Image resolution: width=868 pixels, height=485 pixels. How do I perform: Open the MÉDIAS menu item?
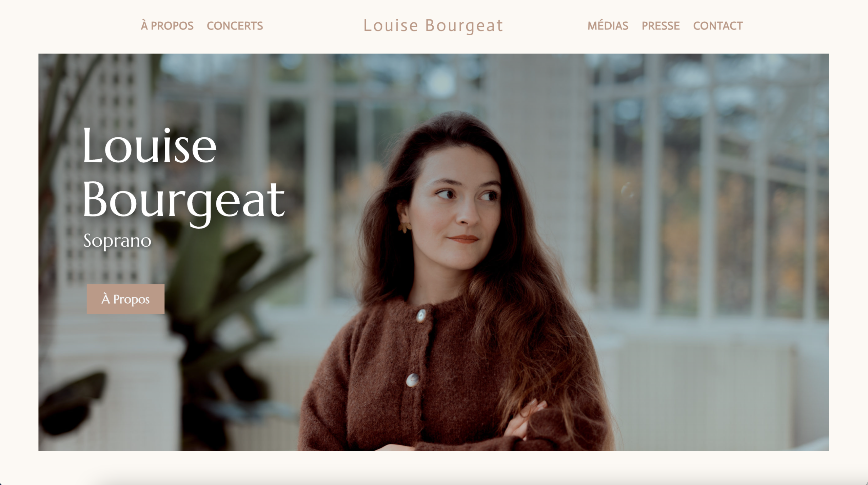(x=608, y=26)
